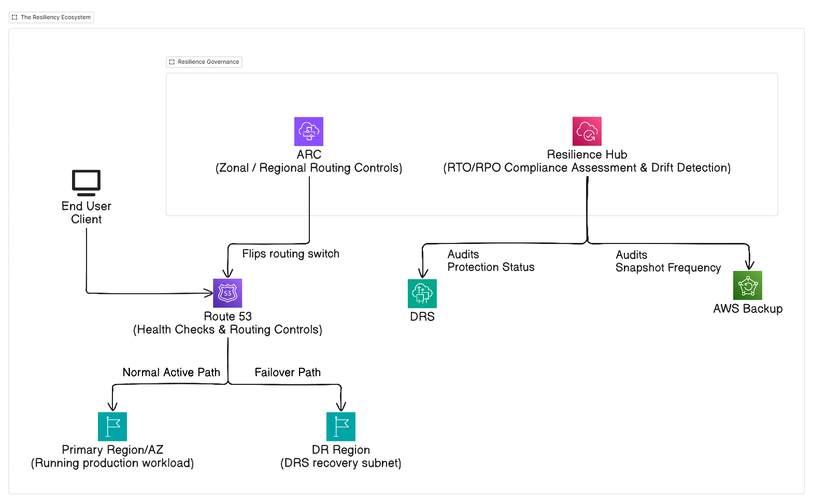The width and height of the screenshot is (813, 504).
Task: Select the ARC service icon
Action: [x=309, y=132]
